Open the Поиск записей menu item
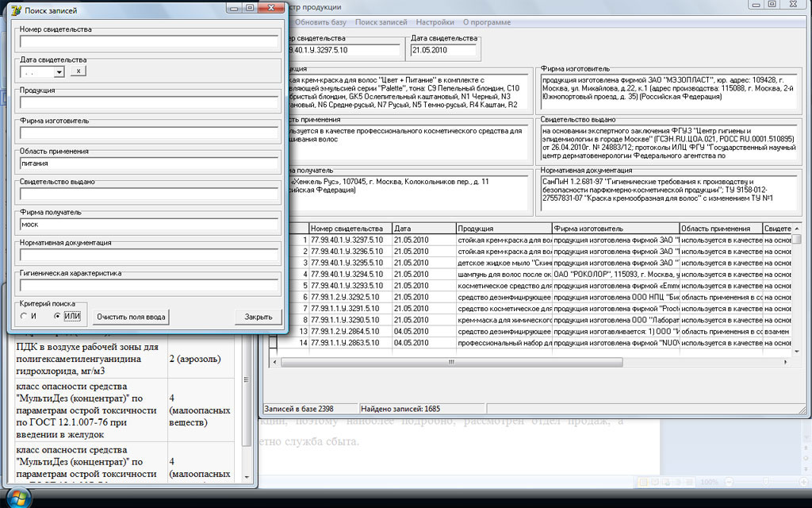Image resolution: width=812 pixels, height=508 pixels. 381,22
